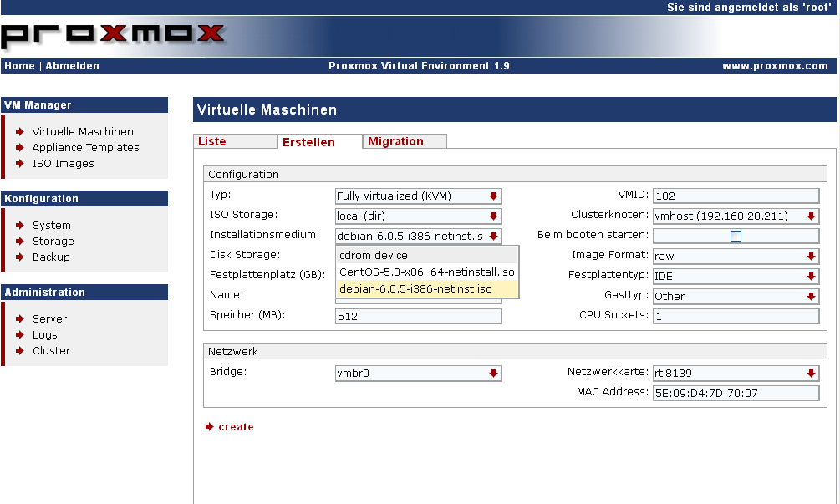
Task: Enable the 'Beim booten starten' checkbox
Action: 736,237
